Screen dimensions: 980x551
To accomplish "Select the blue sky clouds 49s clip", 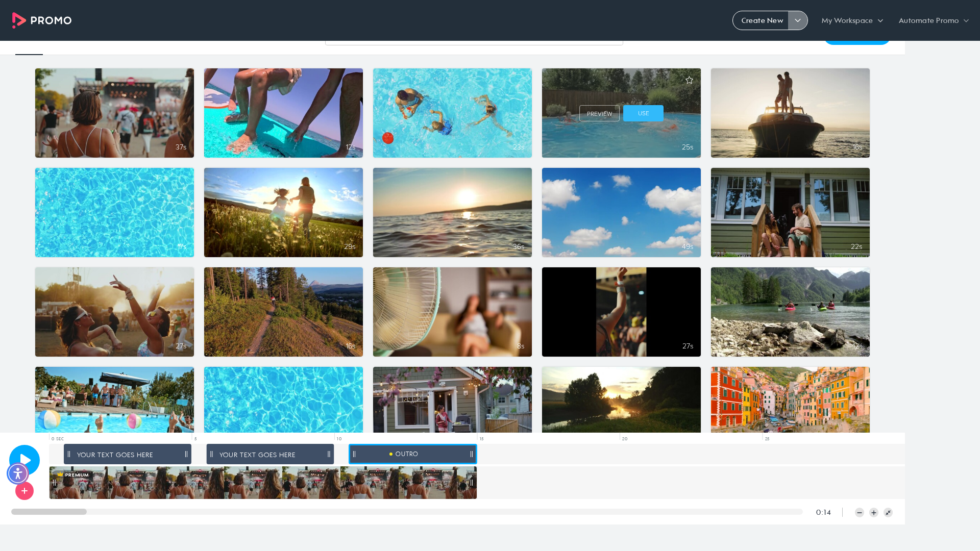I will pyautogui.click(x=621, y=212).
